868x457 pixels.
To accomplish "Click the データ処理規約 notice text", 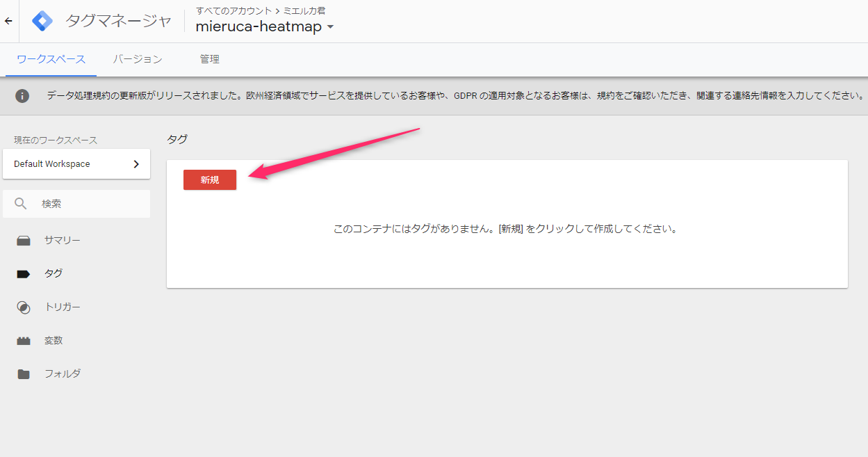I will [455, 96].
